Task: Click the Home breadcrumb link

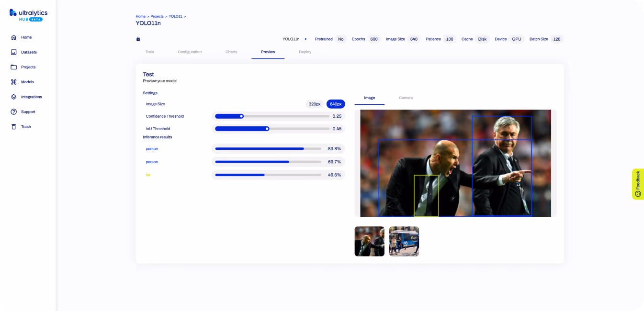Action: coord(141,16)
